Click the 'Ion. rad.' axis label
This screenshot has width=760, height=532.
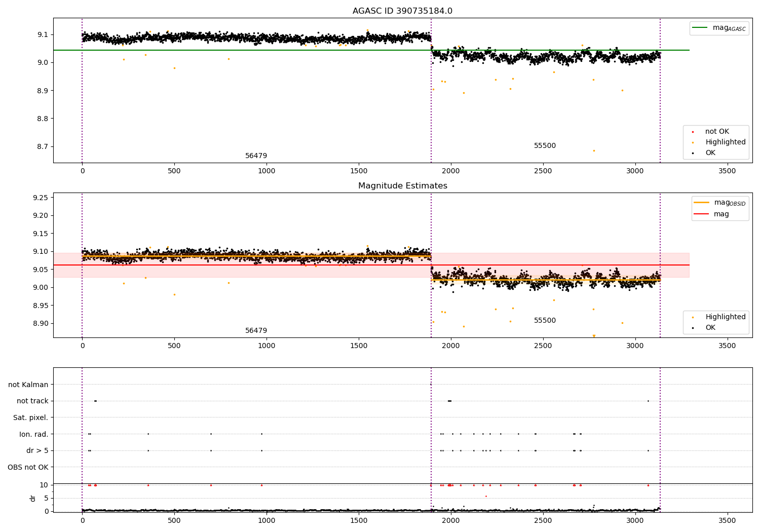[34, 434]
